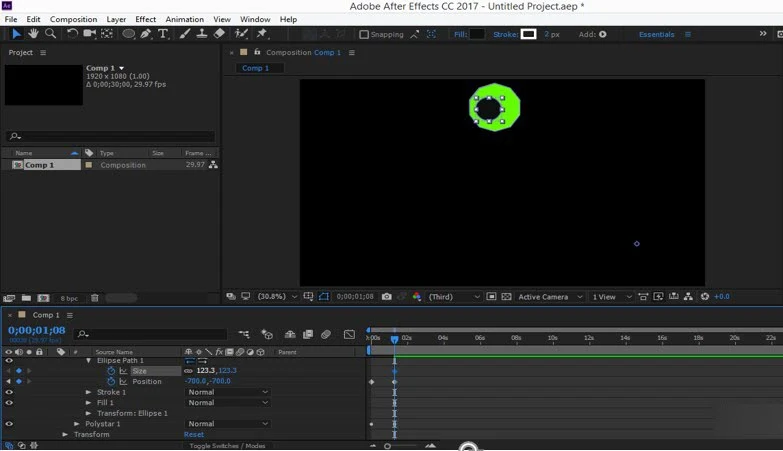Open the Graph Editor in timeline
The image size is (783, 451).
(x=350, y=334)
